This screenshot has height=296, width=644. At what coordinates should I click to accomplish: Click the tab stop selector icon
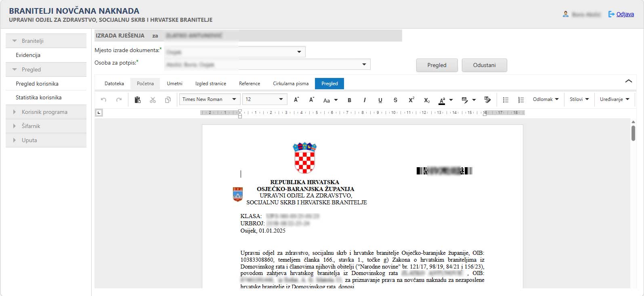99,113
